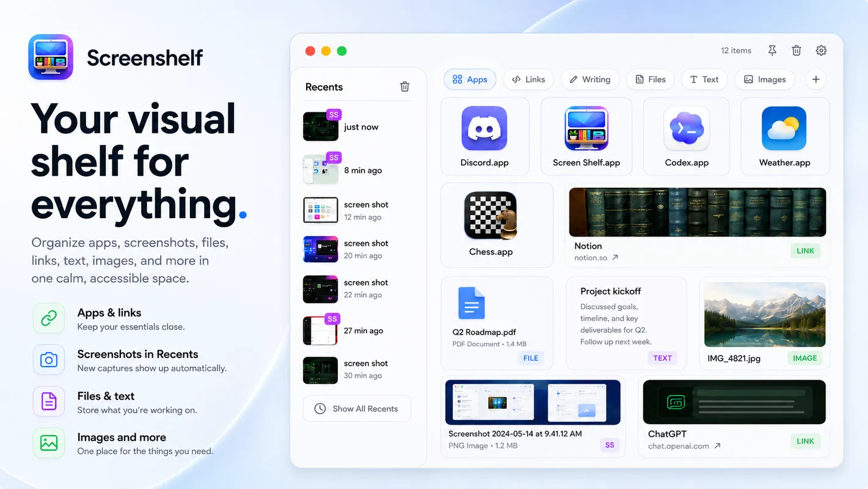Open screen shot from 12 min ago
868x489 pixels.
(321, 210)
